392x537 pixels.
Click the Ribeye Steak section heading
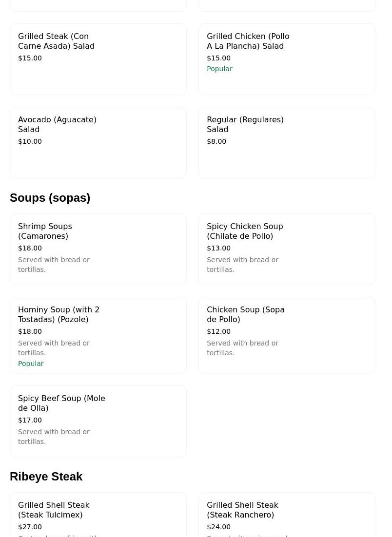coord(46,477)
